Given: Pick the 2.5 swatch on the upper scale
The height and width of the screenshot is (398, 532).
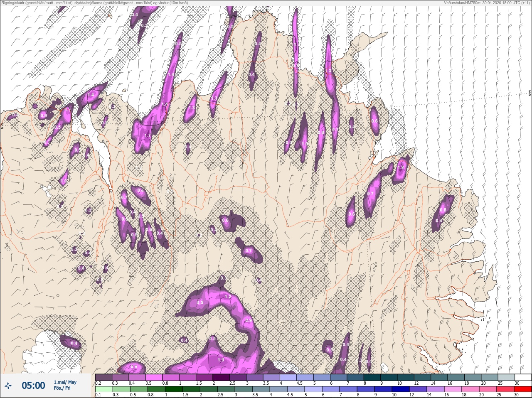Looking at the screenshot, I should tap(238, 377).
